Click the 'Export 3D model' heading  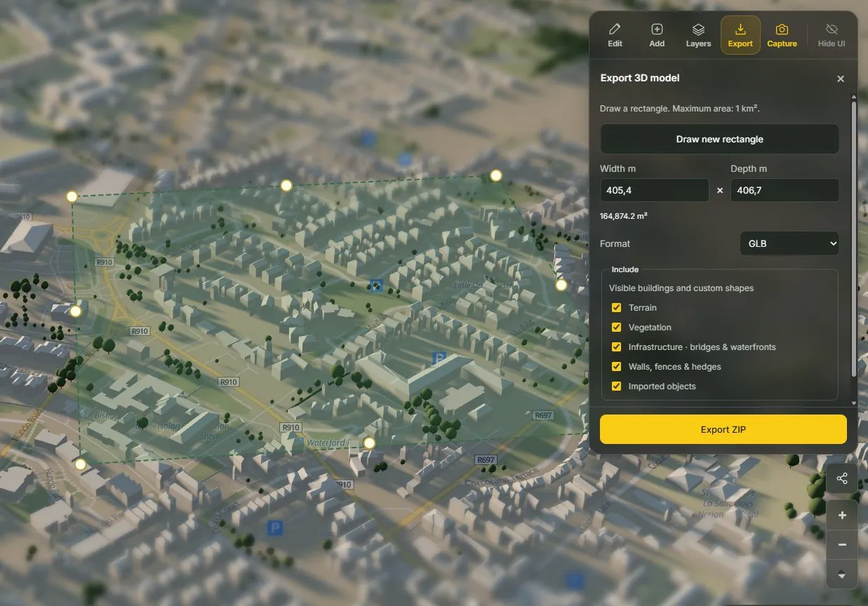pos(640,78)
